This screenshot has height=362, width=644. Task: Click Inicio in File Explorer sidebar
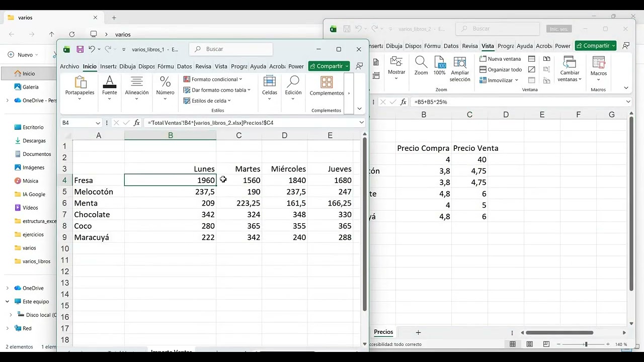tap(29, 73)
